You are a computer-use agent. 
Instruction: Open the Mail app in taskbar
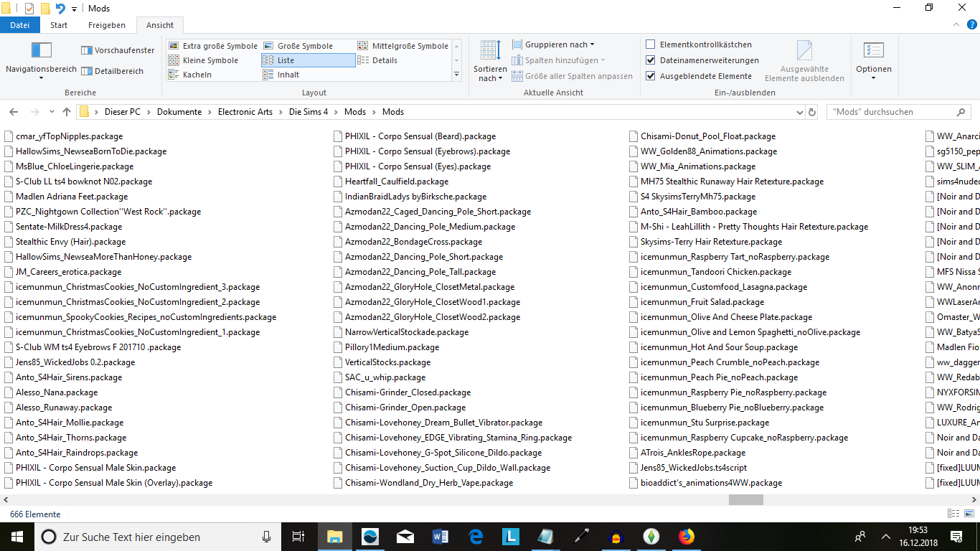[405, 536]
